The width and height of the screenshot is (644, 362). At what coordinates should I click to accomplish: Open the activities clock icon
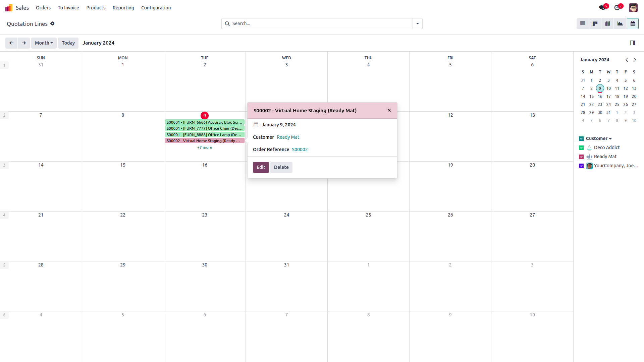(617, 8)
